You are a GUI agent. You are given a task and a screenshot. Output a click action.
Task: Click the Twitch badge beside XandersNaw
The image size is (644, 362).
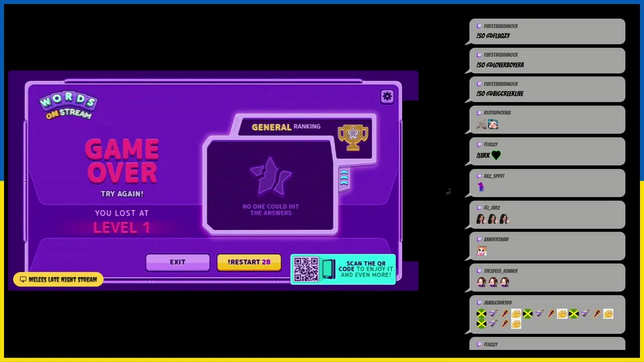pyautogui.click(x=479, y=239)
